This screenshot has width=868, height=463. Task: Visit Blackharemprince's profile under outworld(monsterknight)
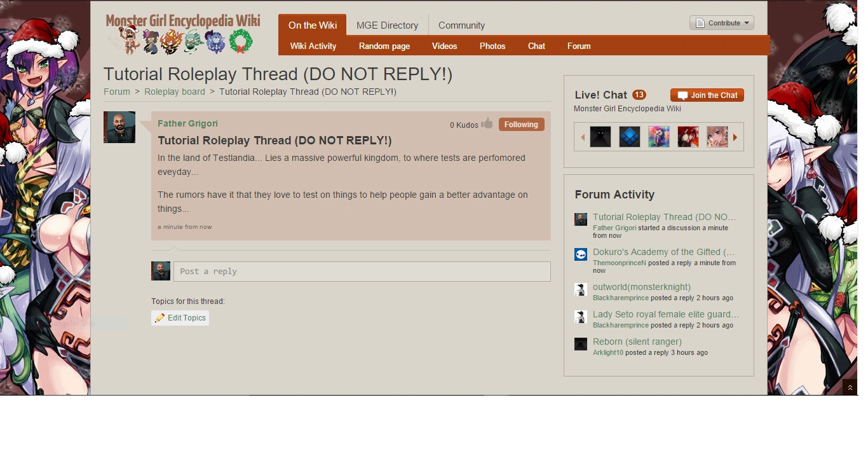tap(621, 298)
